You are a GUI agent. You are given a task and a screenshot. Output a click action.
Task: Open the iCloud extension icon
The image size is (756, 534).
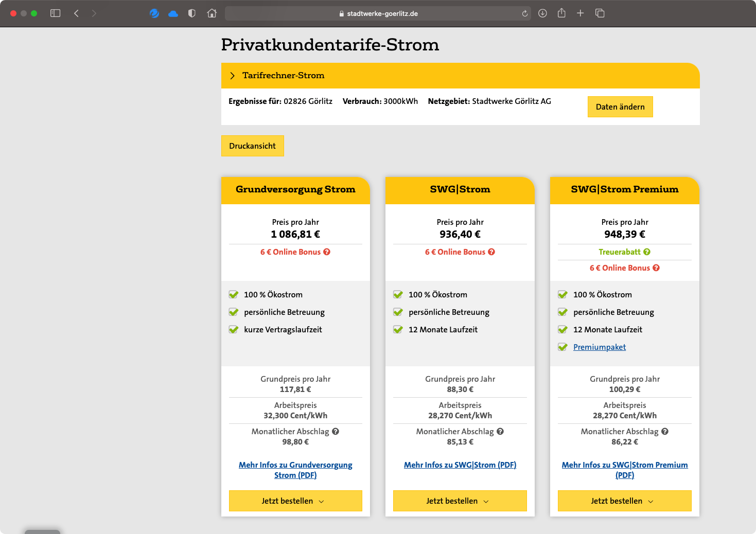[173, 14]
